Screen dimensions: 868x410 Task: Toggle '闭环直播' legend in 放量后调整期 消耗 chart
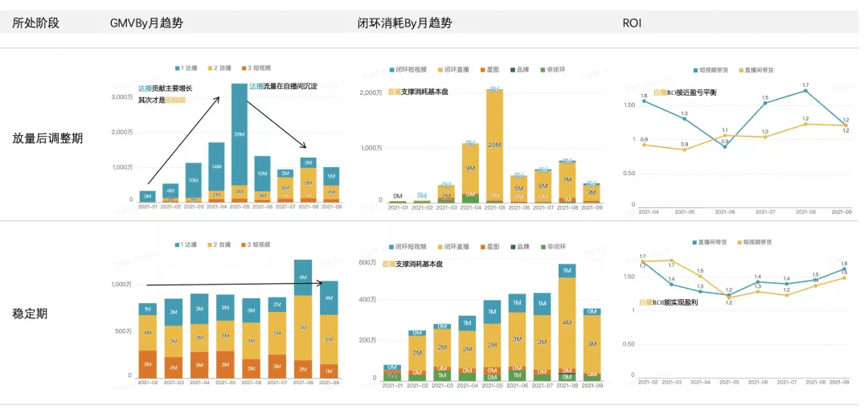[x=453, y=70]
